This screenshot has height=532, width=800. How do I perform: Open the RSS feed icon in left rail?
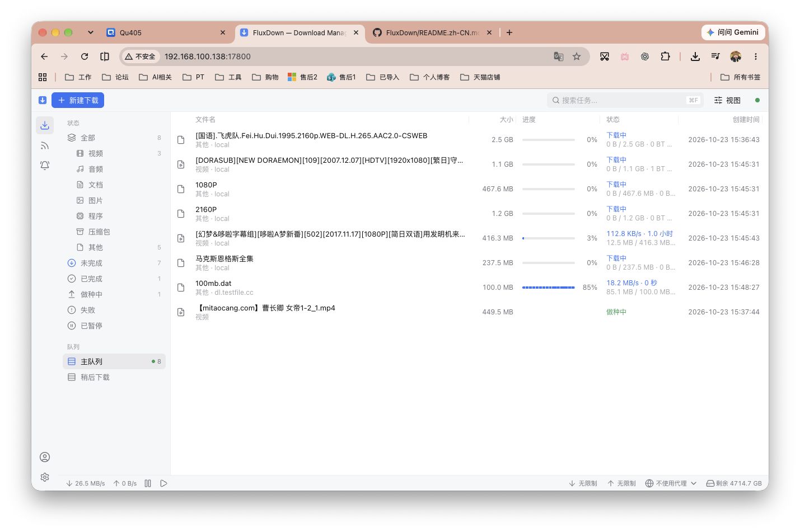45,145
